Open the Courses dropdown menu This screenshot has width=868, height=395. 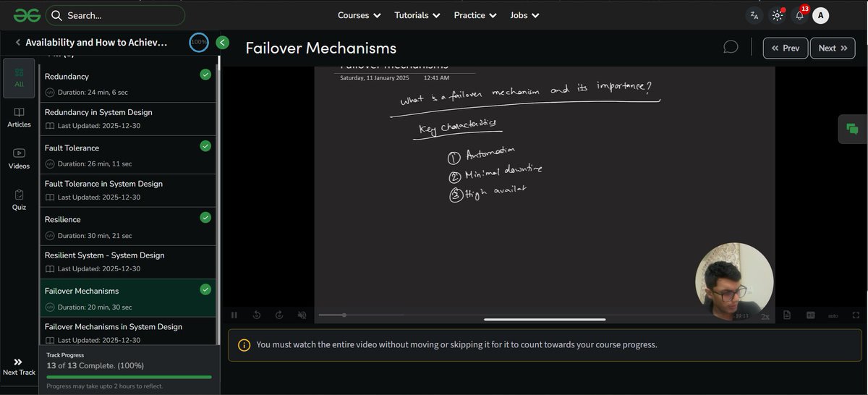[359, 15]
